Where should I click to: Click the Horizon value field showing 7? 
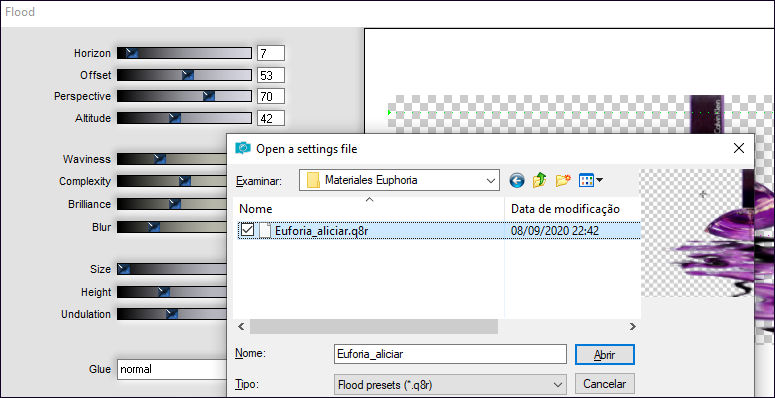click(x=271, y=53)
